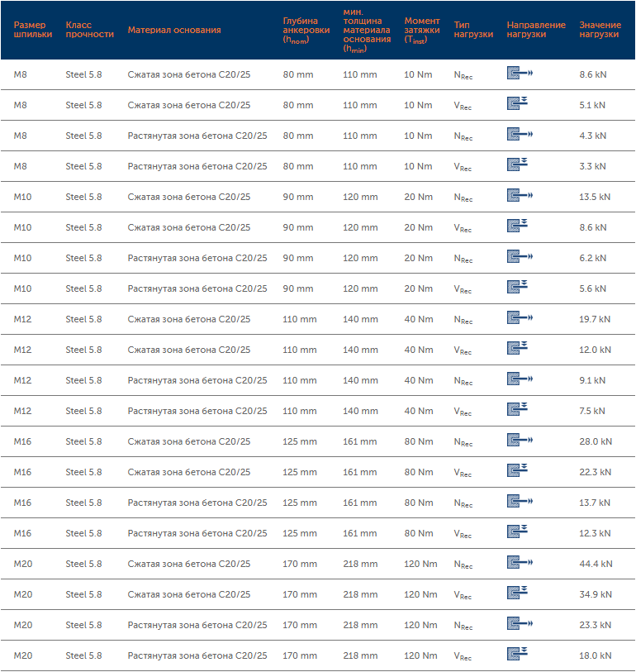This screenshot has width=636, height=672.
Task: Select the "Направление нагрузки" column header
Action: [x=536, y=30]
